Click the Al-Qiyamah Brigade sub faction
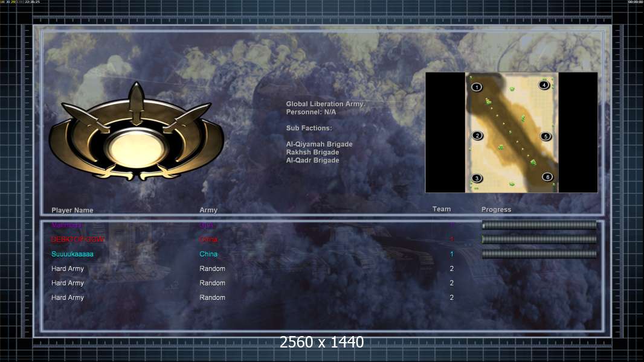This screenshot has width=644, height=362. click(319, 144)
